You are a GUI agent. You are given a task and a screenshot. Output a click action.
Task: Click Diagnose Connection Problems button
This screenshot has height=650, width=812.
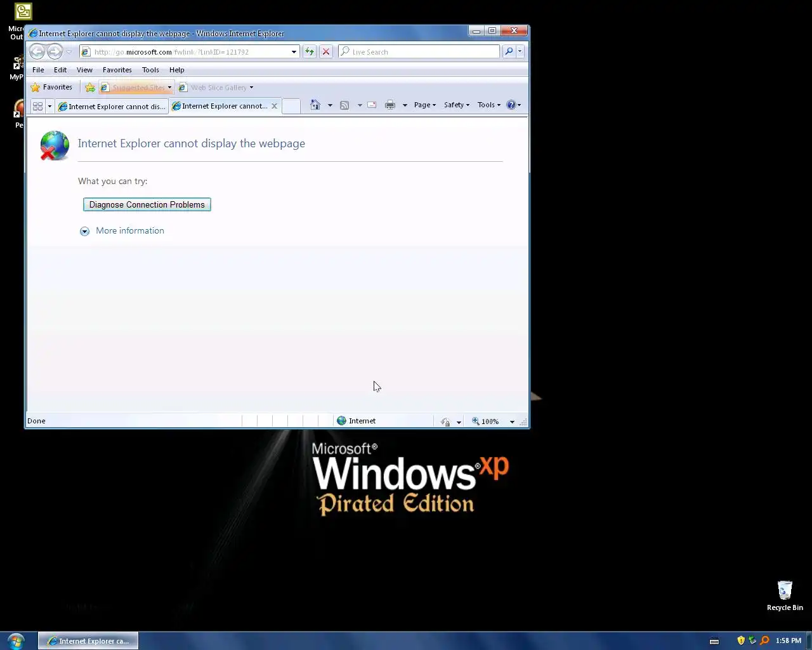coord(147,204)
